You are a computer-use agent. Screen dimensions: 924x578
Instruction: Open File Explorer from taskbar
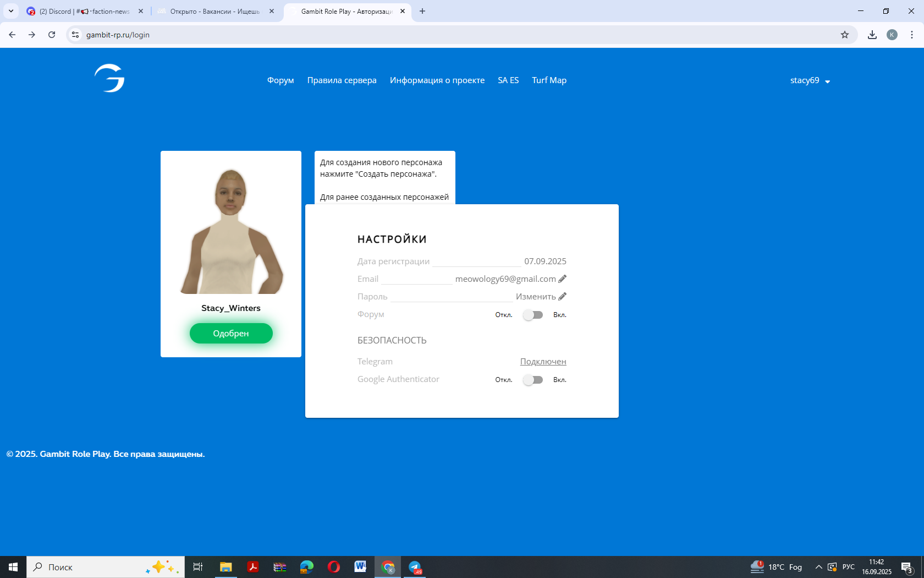[x=226, y=567]
